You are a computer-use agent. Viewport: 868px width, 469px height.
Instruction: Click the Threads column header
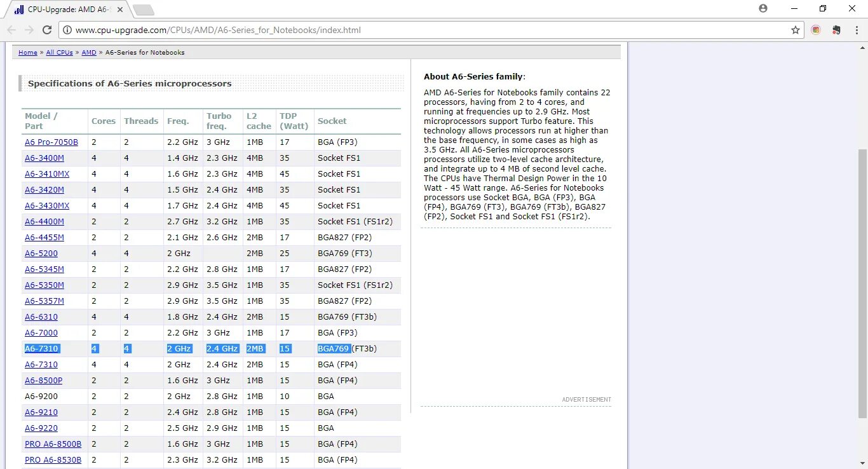(141, 121)
